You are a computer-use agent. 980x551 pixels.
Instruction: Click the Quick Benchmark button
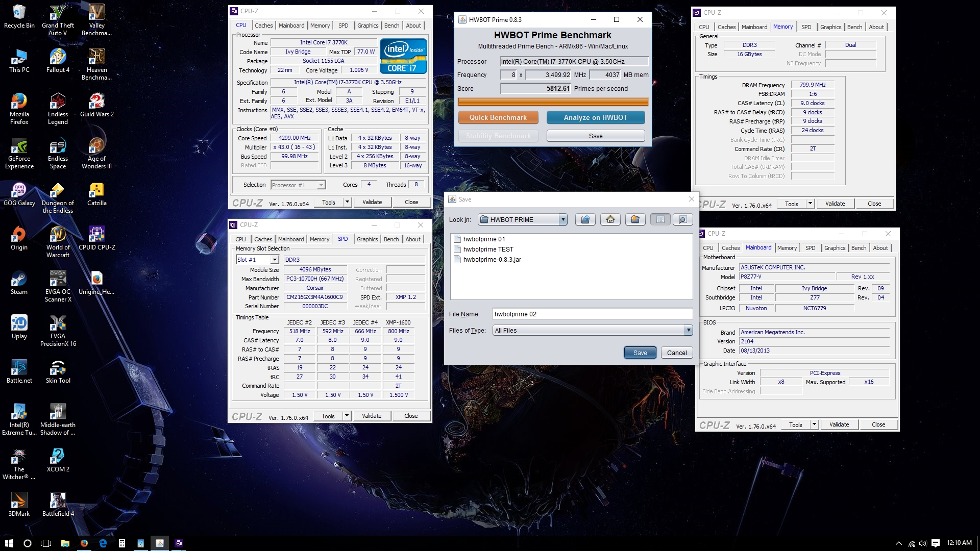[498, 117]
